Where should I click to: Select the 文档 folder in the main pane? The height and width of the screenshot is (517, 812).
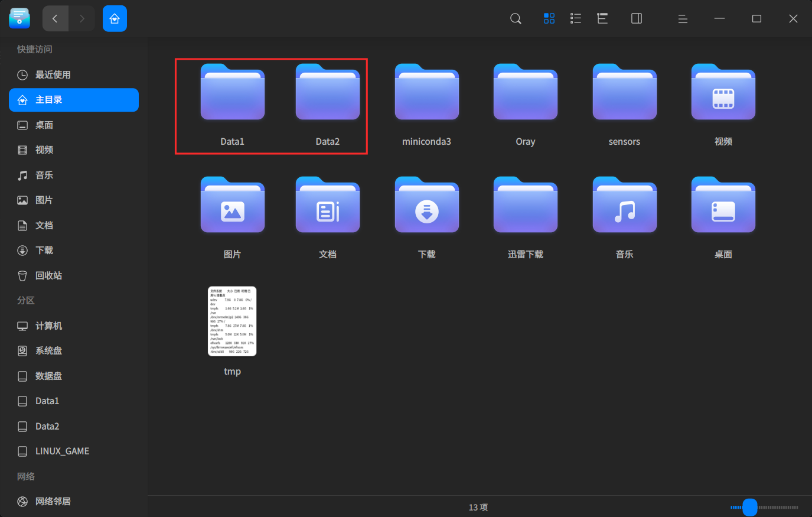(x=328, y=204)
